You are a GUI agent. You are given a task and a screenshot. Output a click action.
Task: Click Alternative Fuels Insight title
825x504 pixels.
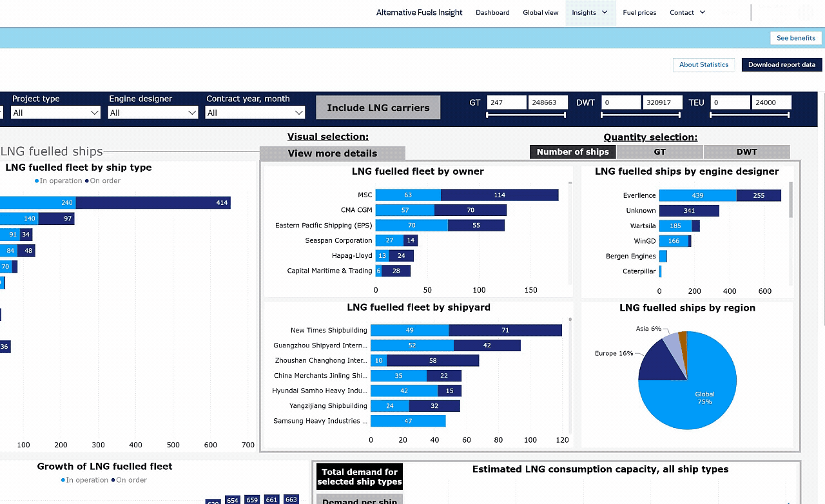point(420,12)
